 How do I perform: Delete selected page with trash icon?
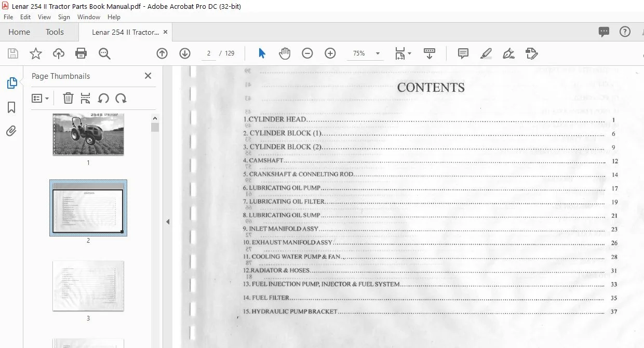tap(68, 98)
